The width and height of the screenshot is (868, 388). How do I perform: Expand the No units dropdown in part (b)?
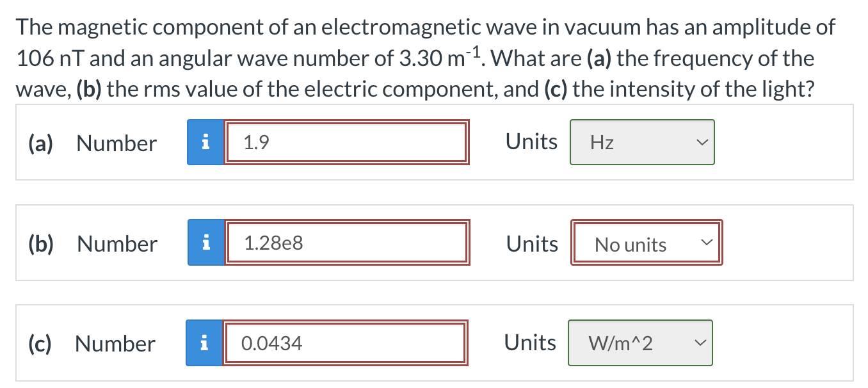tap(646, 243)
